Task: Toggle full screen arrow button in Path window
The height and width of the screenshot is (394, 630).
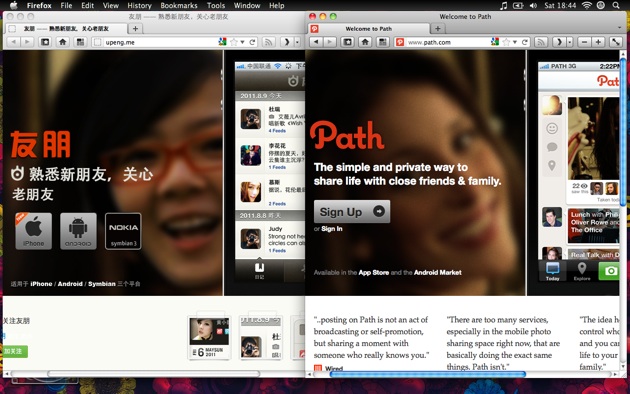Action: tap(616, 42)
